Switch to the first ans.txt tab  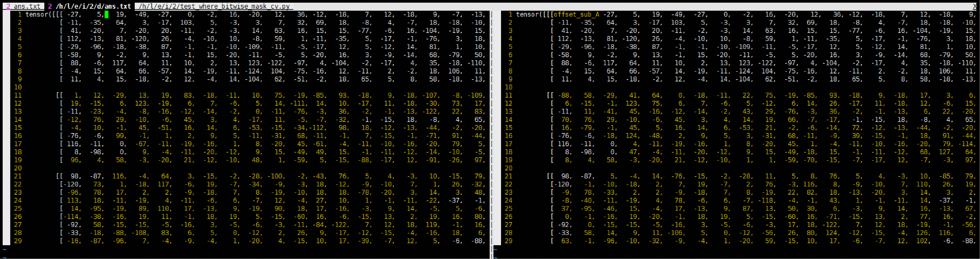coord(27,6)
